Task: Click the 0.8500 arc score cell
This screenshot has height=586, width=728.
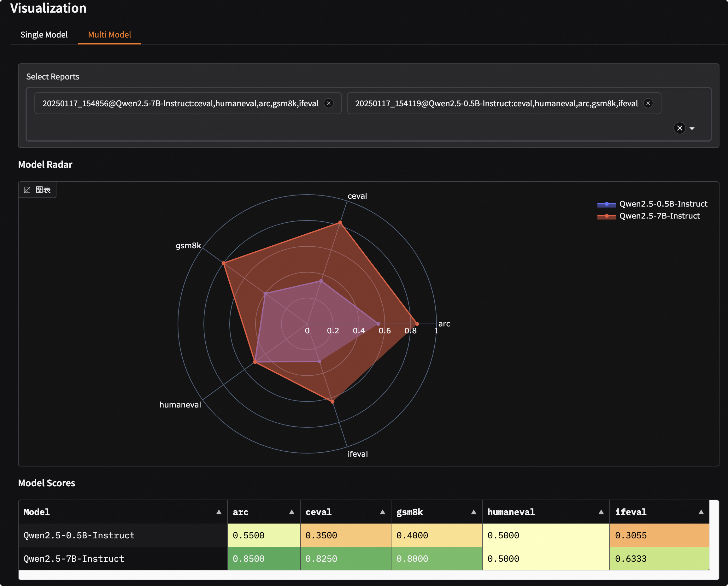Action: 263,559
